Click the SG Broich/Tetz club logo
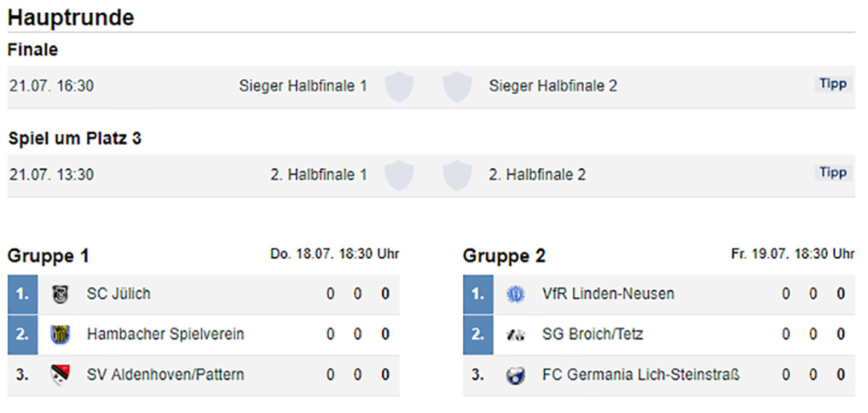868x413 pixels. coord(516,335)
